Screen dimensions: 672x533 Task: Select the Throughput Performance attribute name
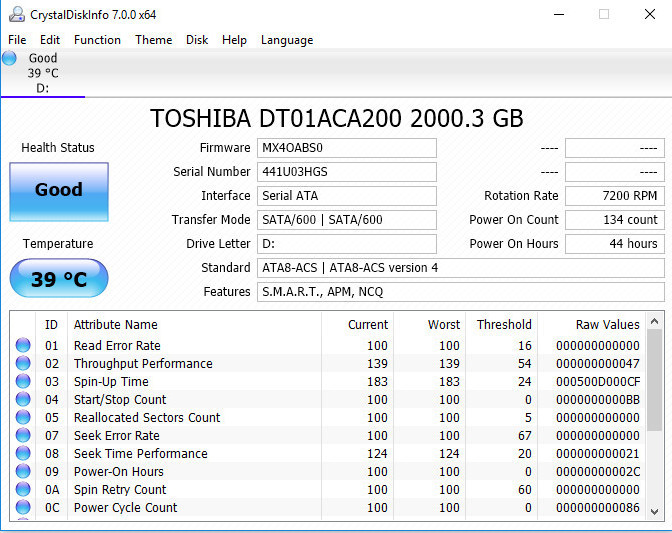point(143,363)
